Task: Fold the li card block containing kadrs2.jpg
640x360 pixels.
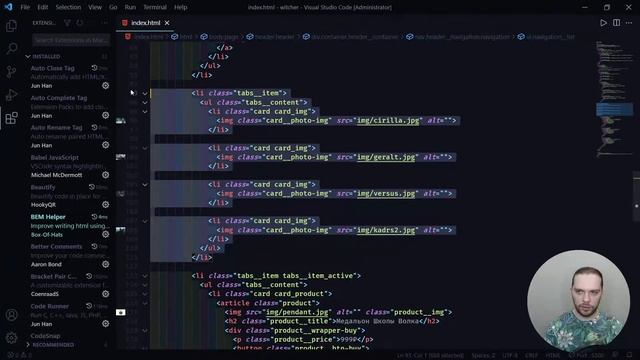Action: click(x=145, y=221)
